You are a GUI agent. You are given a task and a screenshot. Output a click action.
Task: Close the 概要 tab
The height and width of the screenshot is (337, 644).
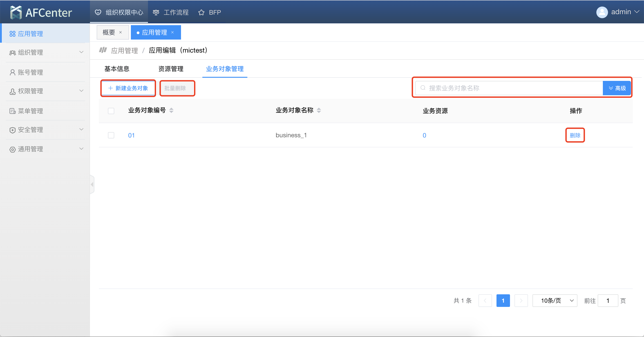point(121,33)
